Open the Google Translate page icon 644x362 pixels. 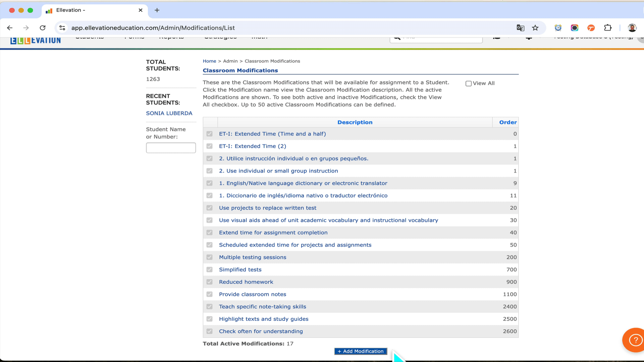coord(520,28)
